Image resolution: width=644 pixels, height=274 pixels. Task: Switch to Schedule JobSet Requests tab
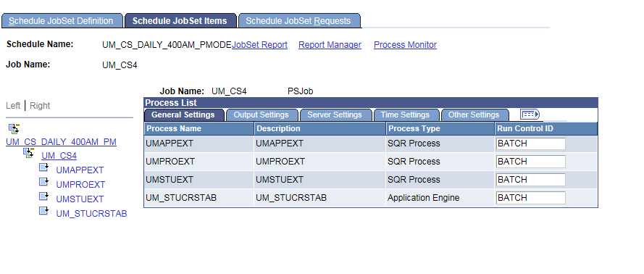298,21
